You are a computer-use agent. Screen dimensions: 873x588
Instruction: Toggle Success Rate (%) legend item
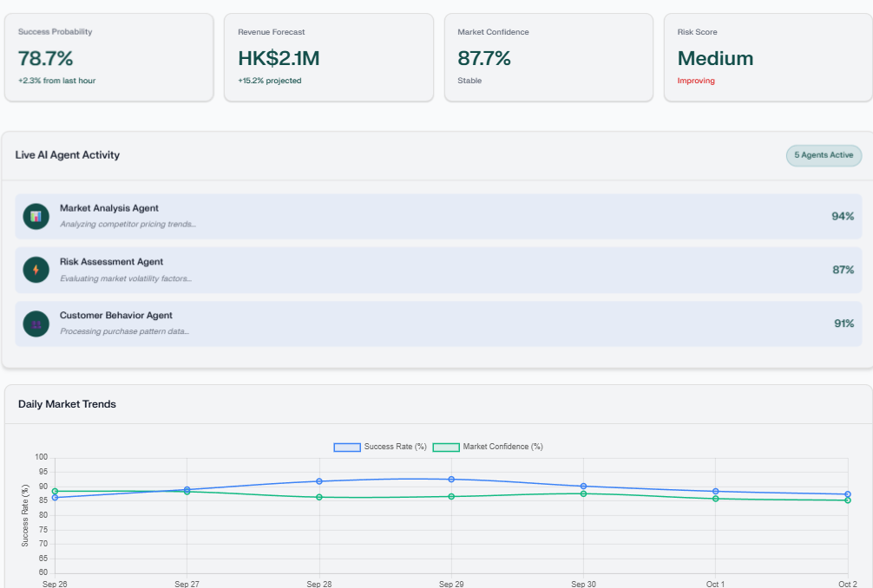[x=380, y=447]
